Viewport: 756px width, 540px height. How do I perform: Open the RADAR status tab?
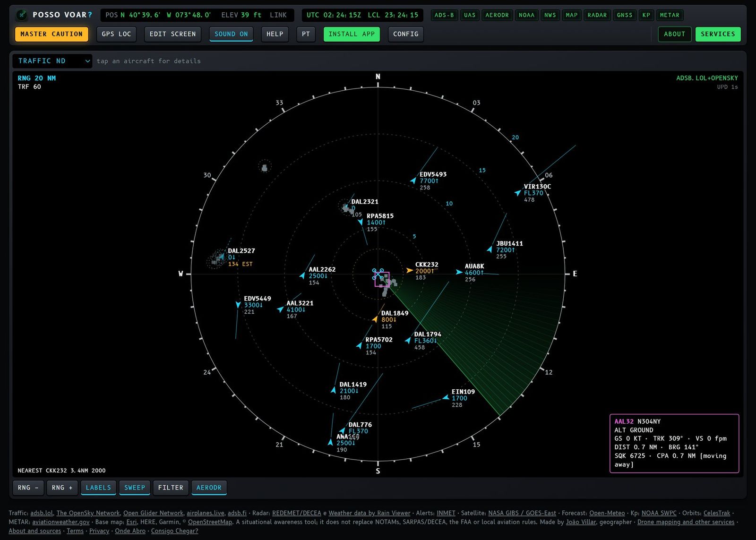tap(597, 15)
